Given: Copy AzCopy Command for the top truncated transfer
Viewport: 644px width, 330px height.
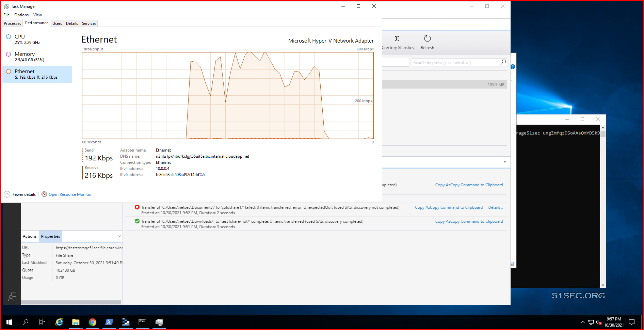Looking at the screenshot, I should (469, 185).
